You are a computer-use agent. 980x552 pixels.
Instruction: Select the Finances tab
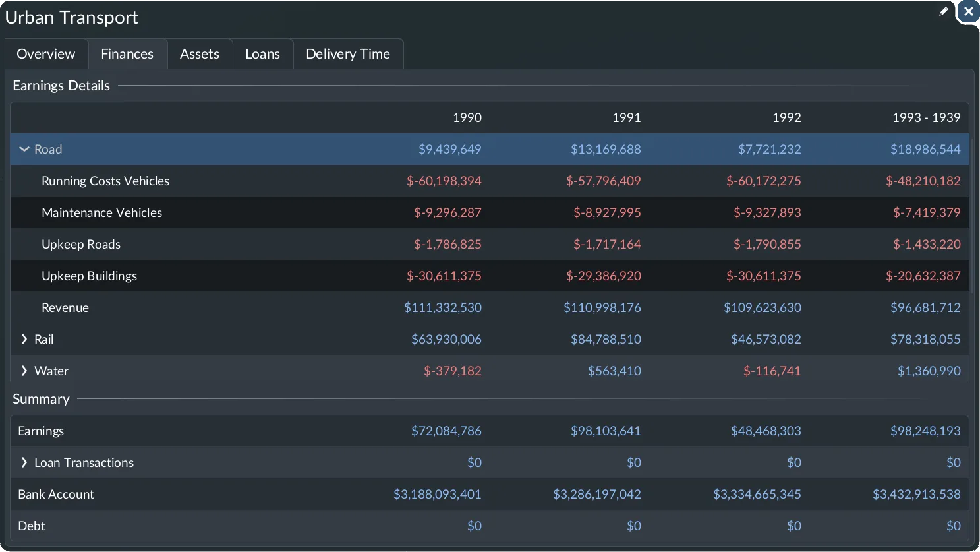[127, 54]
